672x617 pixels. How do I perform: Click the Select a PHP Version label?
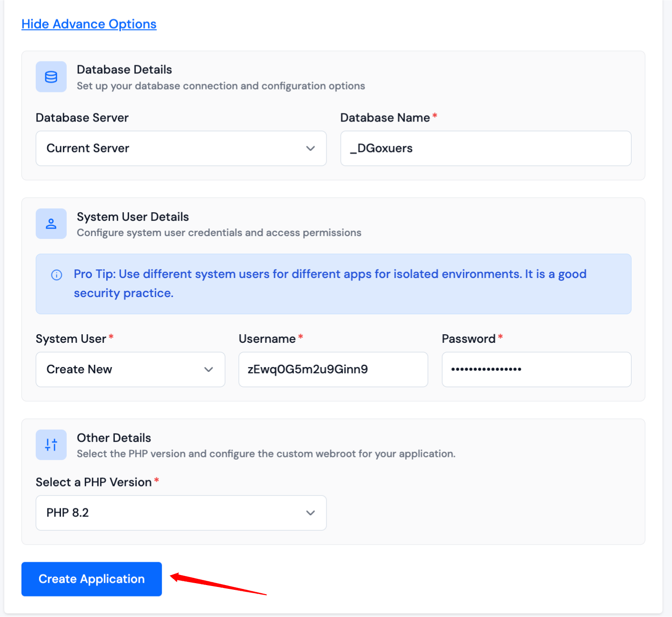tap(94, 482)
